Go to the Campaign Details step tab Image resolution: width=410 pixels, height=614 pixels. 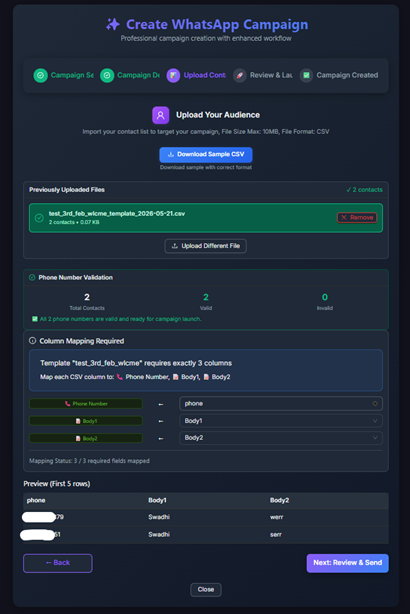[x=130, y=75]
